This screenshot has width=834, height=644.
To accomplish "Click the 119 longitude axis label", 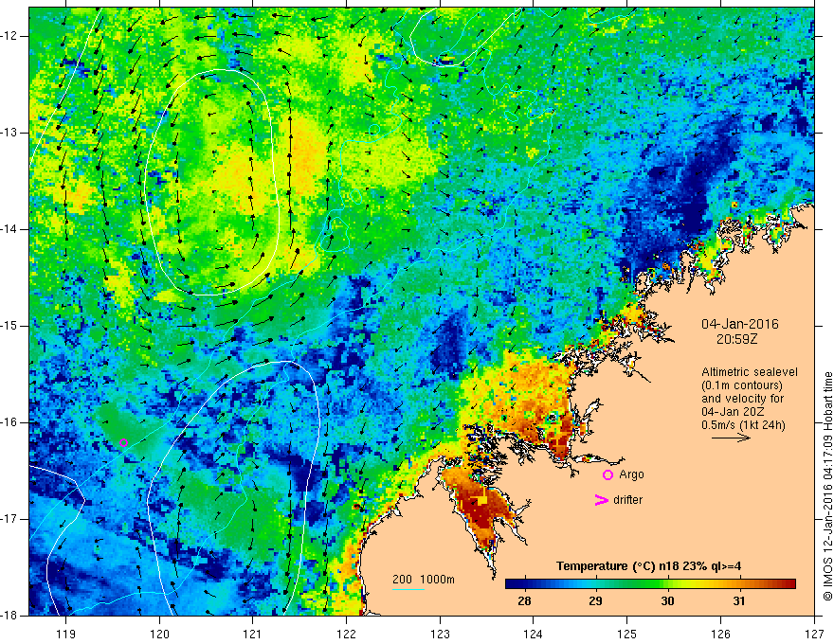I will 66,634.
